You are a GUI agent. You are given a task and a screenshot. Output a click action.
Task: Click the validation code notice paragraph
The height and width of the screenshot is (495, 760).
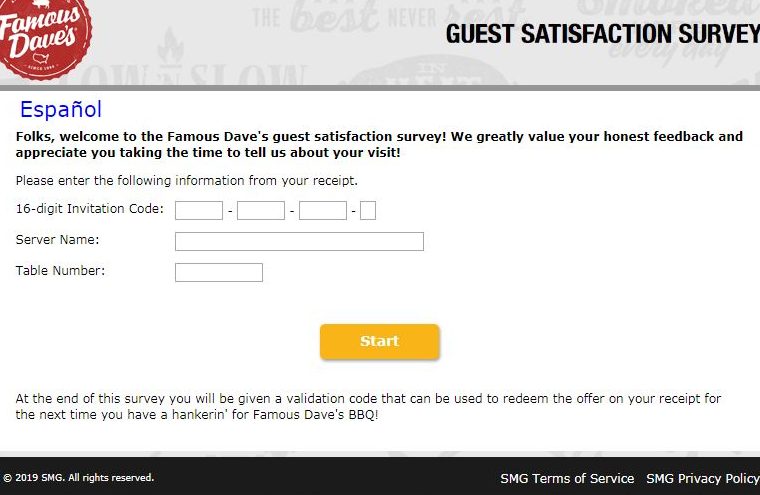coord(368,406)
